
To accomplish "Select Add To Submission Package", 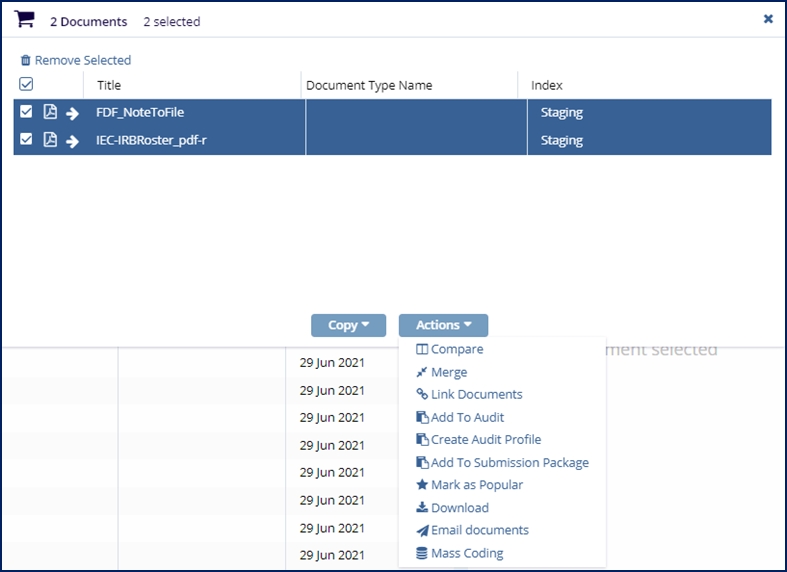I will tap(509, 463).
